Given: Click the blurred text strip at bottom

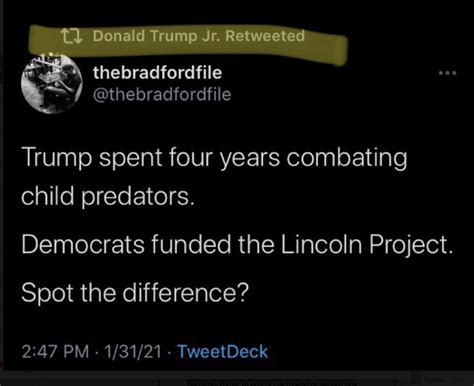Looking at the screenshot, I should pyautogui.click(x=270, y=381).
